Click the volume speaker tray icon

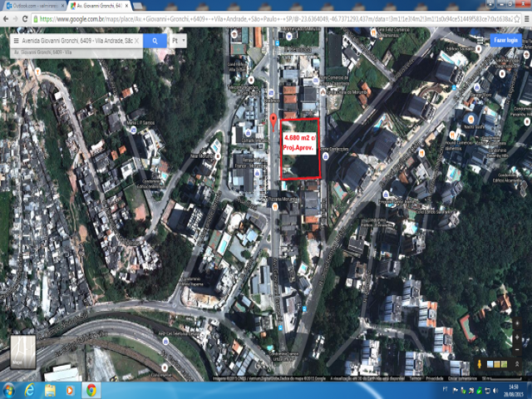[x=495, y=390]
